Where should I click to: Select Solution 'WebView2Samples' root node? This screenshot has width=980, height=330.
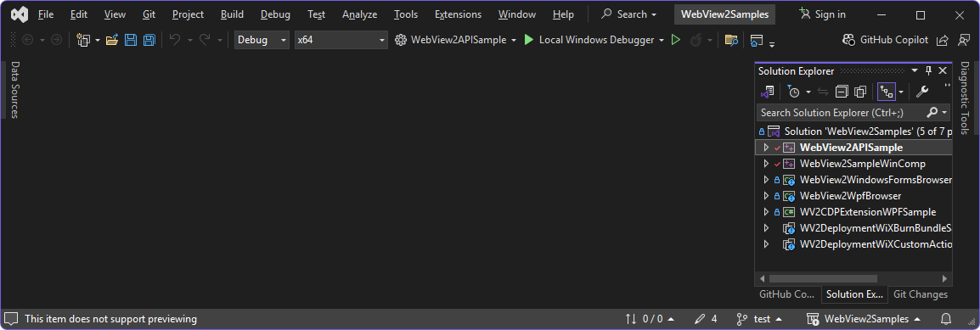[854, 131]
